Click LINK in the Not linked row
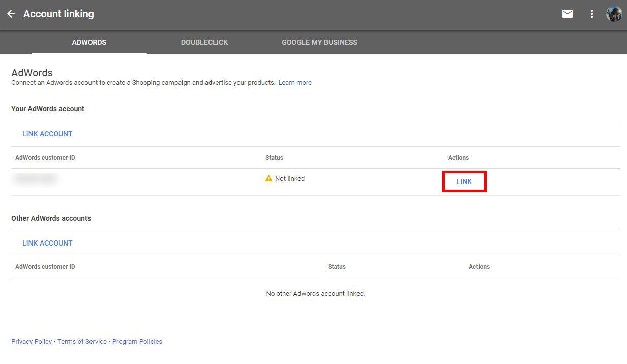627x364 pixels. [x=464, y=181]
